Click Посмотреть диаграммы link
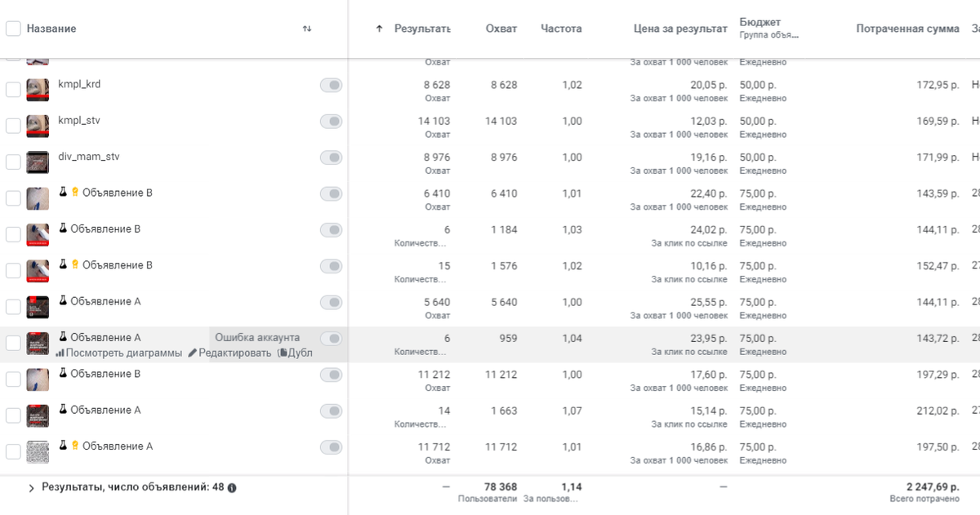Screen dimensions: 980x515 123,353
